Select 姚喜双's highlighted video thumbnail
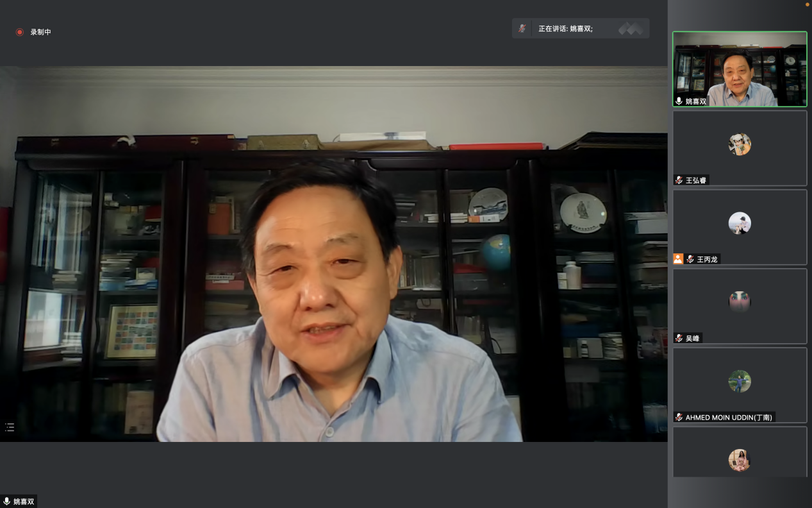This screenshot has height=508, width=812. click(740, 69)
